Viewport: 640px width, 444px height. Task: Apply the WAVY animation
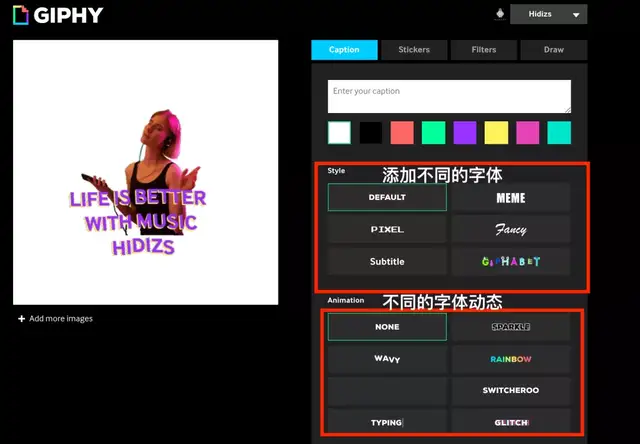pyautogui.click(x=387, y=359)
